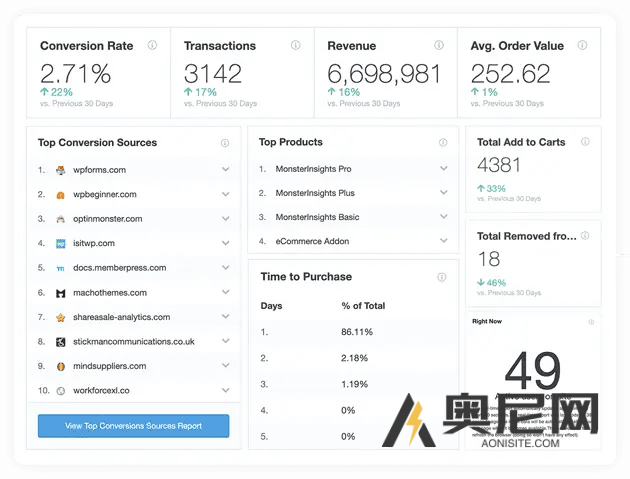The image size is (630, 479).
Task: Select the wpforms.com source name
Action: point(99,170)
